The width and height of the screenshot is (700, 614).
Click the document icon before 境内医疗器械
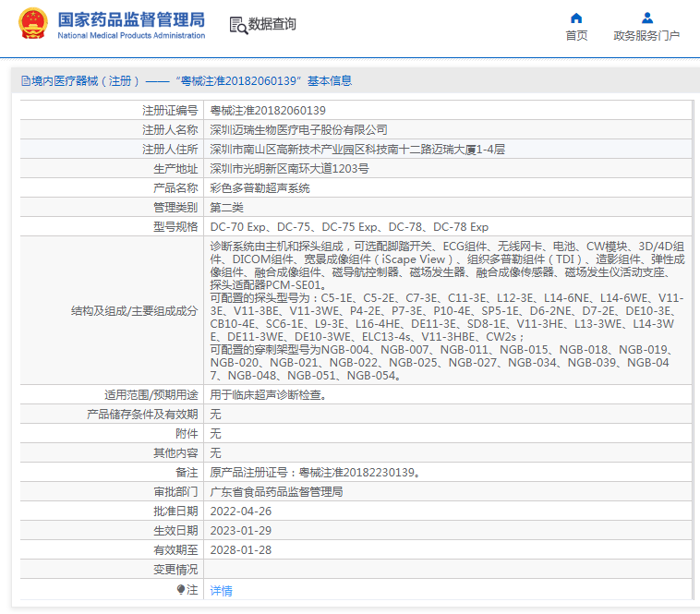click(26, 80)
